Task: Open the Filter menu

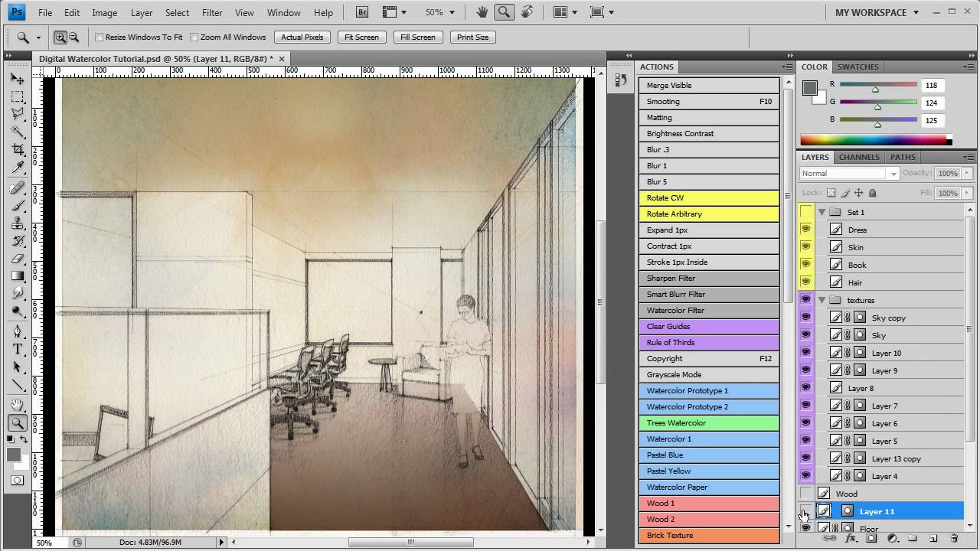Action: pyautogui.click(x=214, y=11)
